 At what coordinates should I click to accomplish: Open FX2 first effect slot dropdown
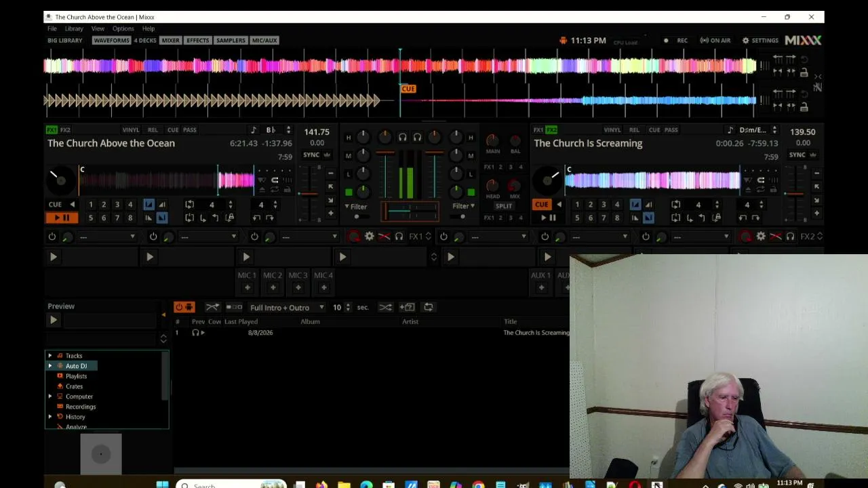pos(498,237)
